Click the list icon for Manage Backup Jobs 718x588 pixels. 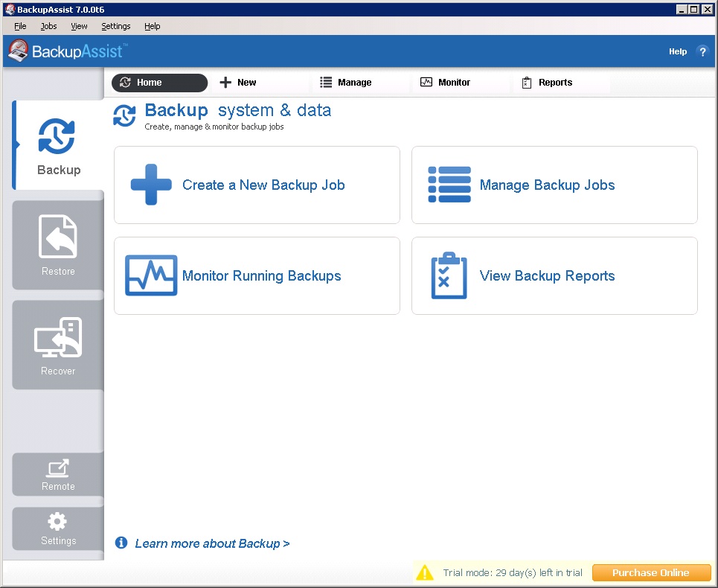point(449,185)
